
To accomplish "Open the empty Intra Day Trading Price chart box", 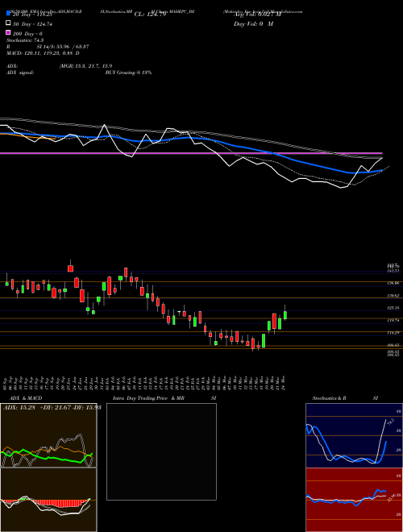I will pos(161,451).
